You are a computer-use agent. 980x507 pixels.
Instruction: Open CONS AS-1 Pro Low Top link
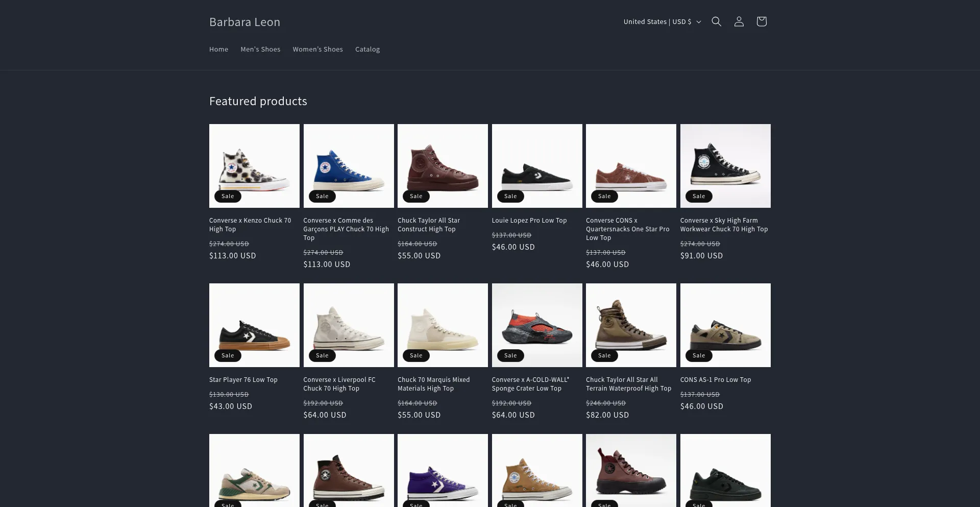[x=716, y=380]
